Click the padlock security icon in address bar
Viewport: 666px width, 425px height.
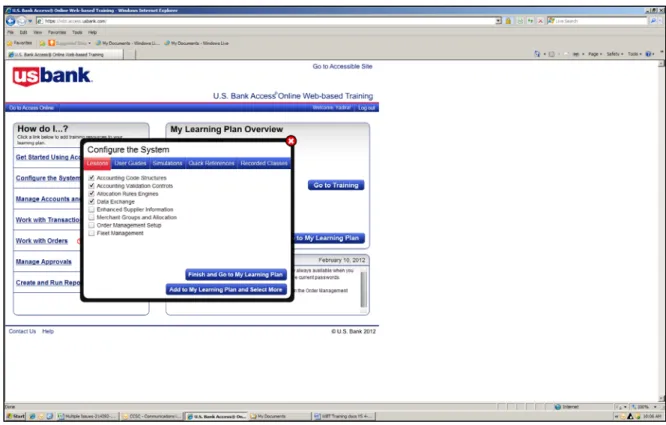[x=508, y=21]
